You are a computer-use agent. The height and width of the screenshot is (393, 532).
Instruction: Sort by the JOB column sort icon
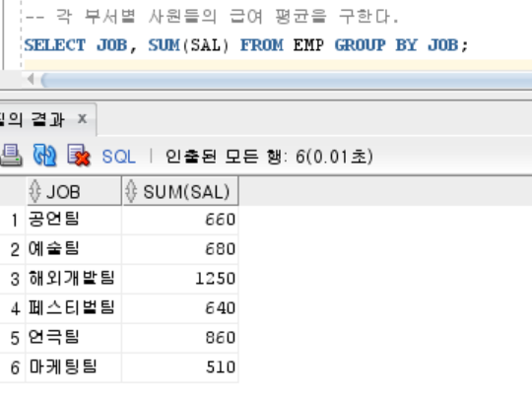(34, 191)
